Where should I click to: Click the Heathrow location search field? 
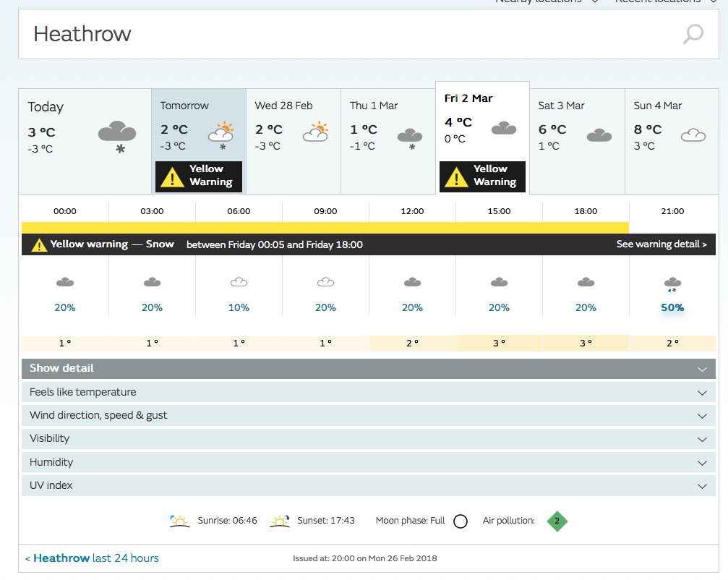tap(347, 34)
